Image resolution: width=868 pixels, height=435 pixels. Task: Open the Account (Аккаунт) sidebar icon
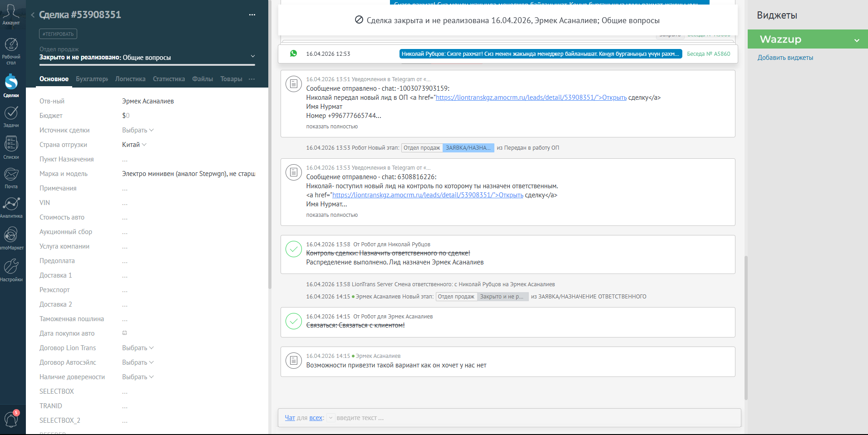click(x=11, y=15)
